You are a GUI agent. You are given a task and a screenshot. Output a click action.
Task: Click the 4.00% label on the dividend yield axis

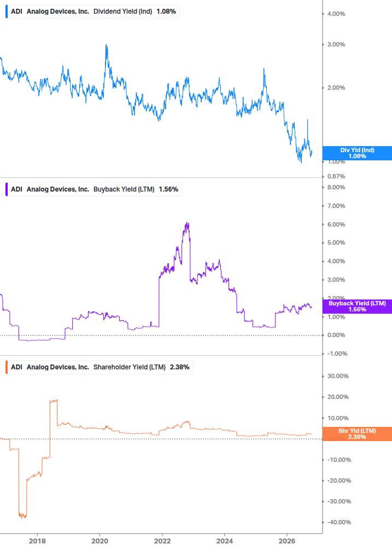336,14
